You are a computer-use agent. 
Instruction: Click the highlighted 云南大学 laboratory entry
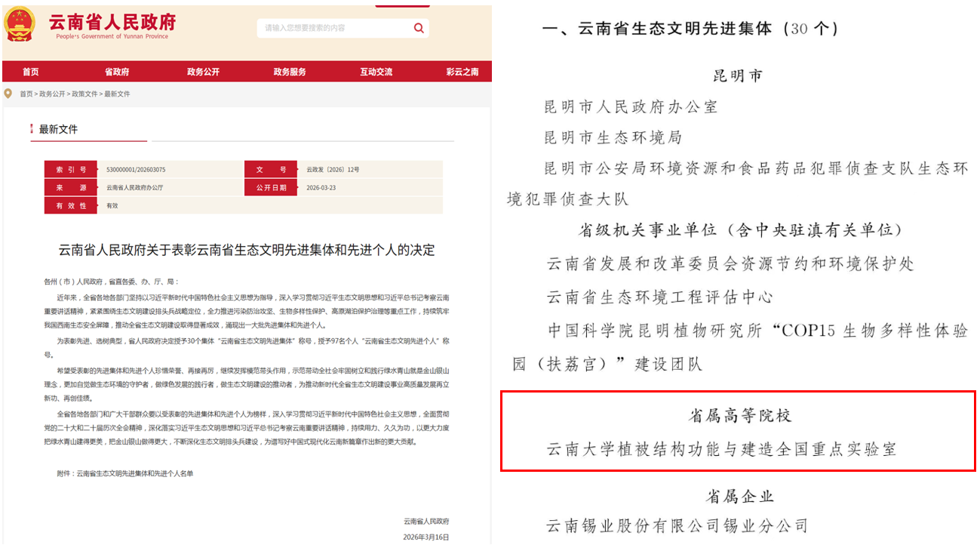coord(721,449)
